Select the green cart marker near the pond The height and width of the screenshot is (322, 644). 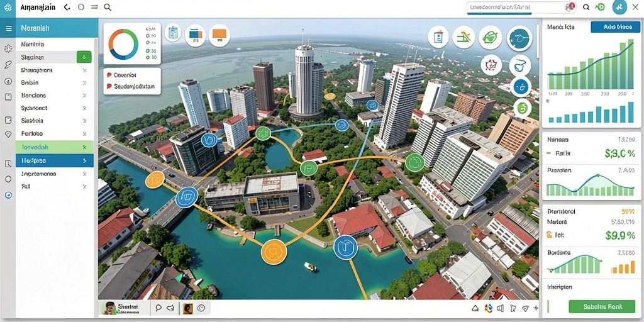309,167
